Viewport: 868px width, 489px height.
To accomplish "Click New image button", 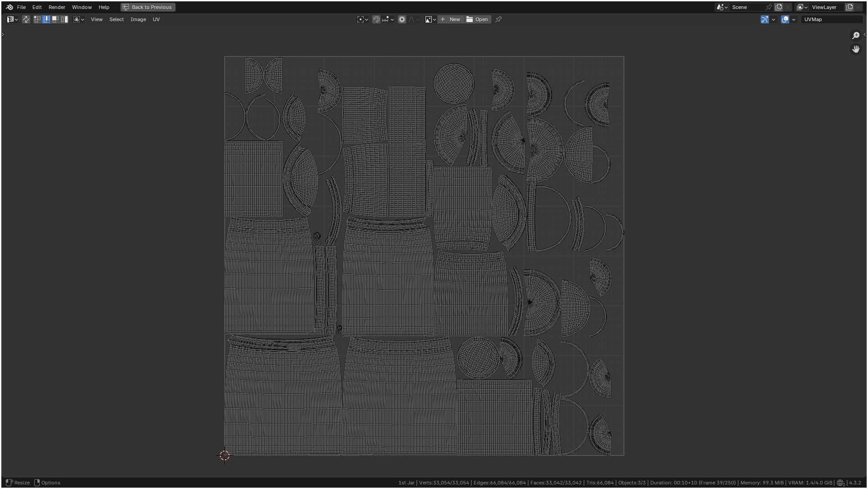I will coord(450,19).
